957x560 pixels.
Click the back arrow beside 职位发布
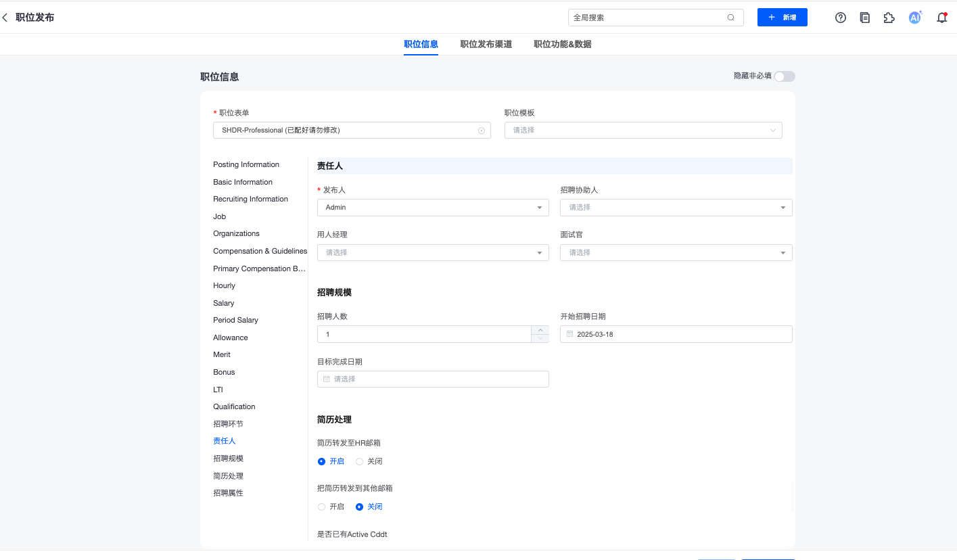tap(5, 18)
